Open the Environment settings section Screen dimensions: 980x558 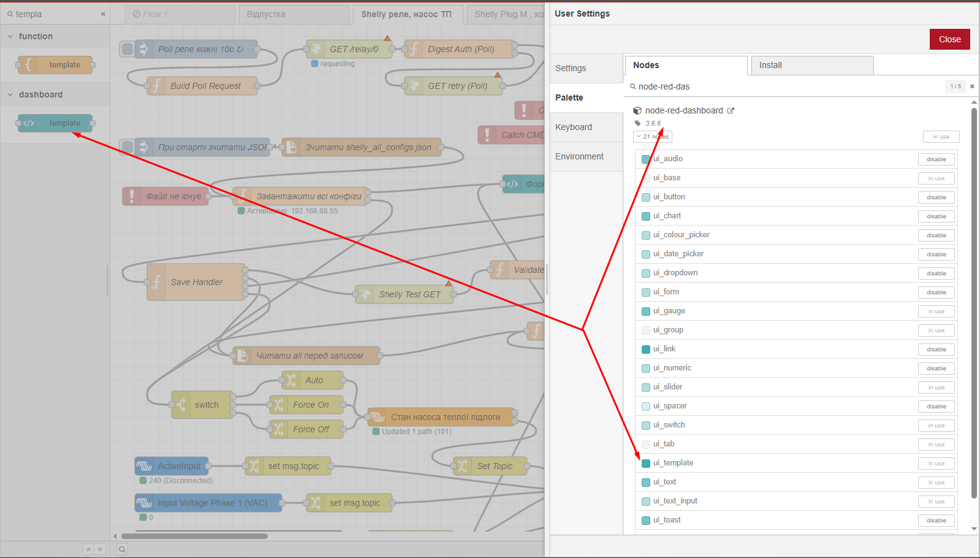(579, 156)
